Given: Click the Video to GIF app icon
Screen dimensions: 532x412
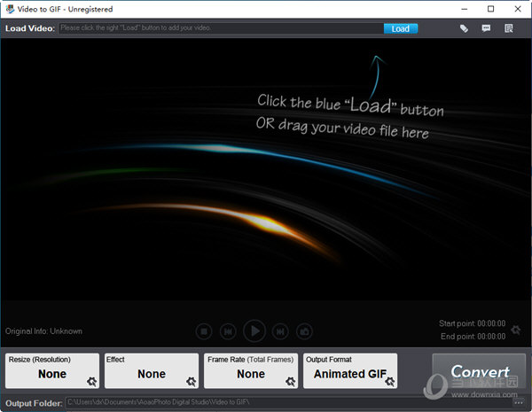Looking at the screenshot, I should click(10, 9).
